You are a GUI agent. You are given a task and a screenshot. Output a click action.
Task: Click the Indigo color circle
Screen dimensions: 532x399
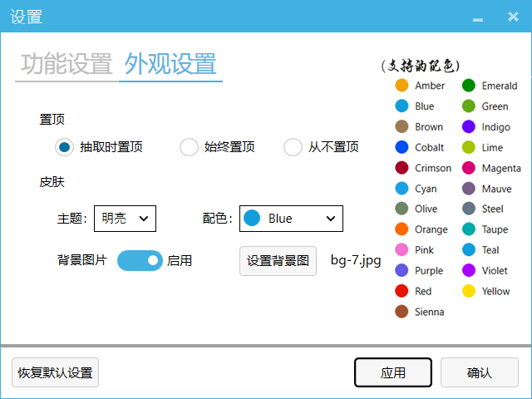[x=469, y=127]
